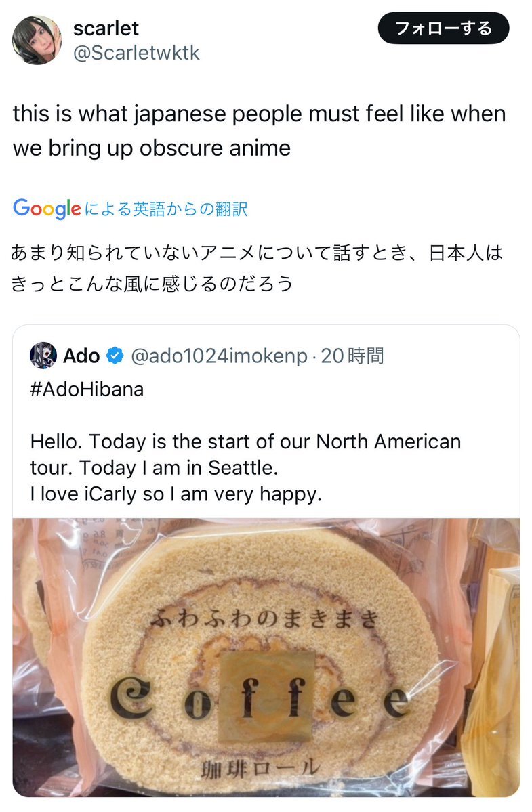Open the #AdoHibana hashtag
Viewport: 532px width, 812px height.
point(87,389)
